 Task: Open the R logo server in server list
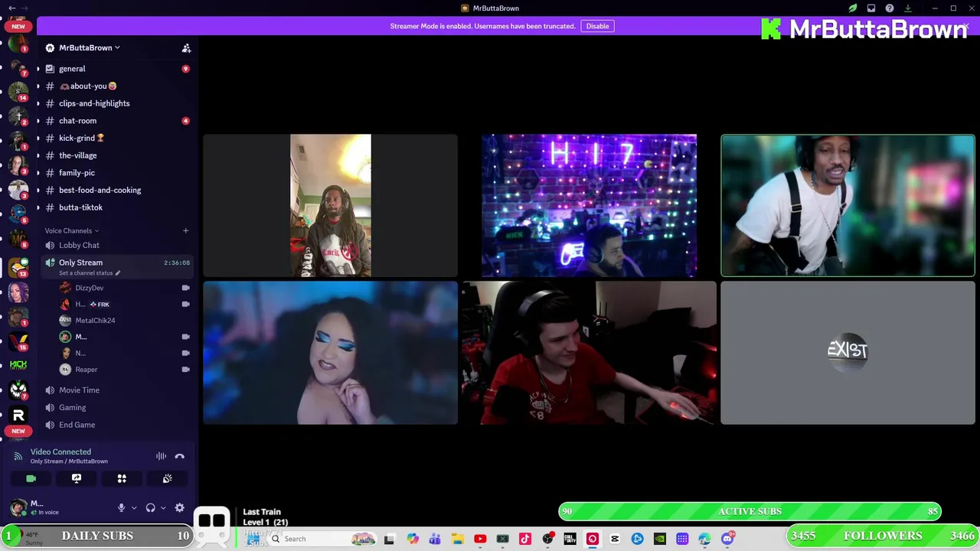coord(18,415)
